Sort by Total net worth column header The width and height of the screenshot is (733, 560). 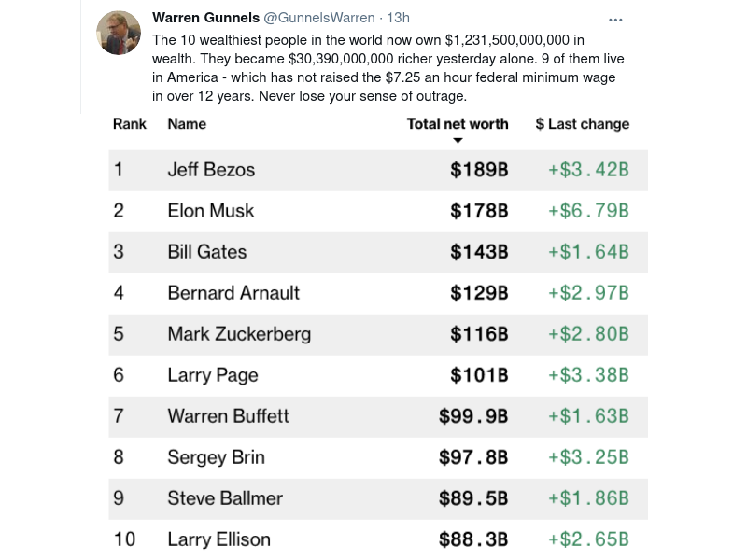(x=458, y=124)
